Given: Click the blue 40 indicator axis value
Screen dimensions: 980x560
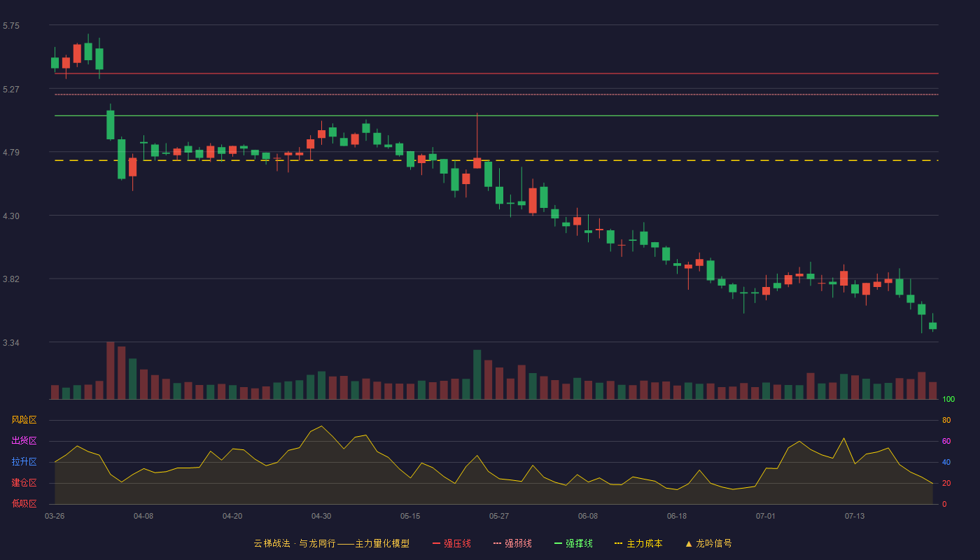Looking at the screenshot, I should 946,462.
